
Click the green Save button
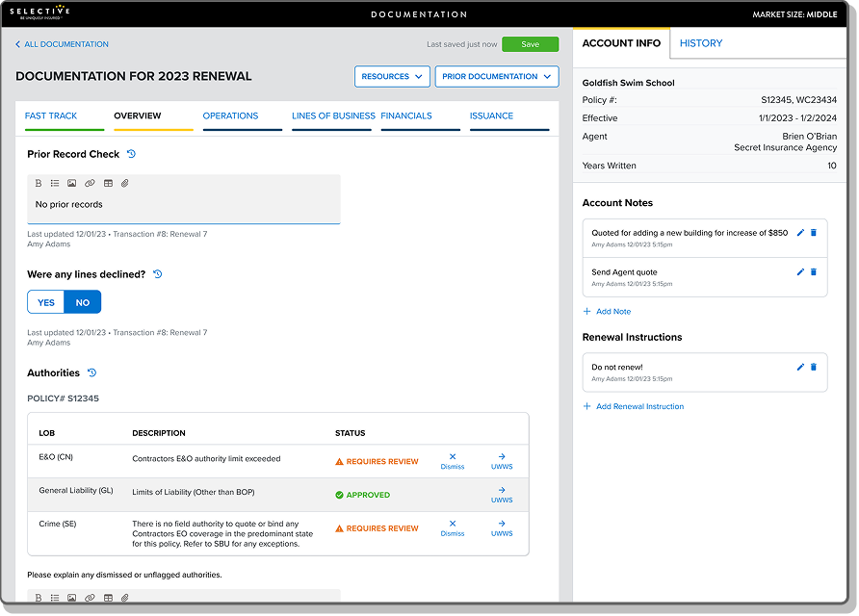click(x=530, y=44)
